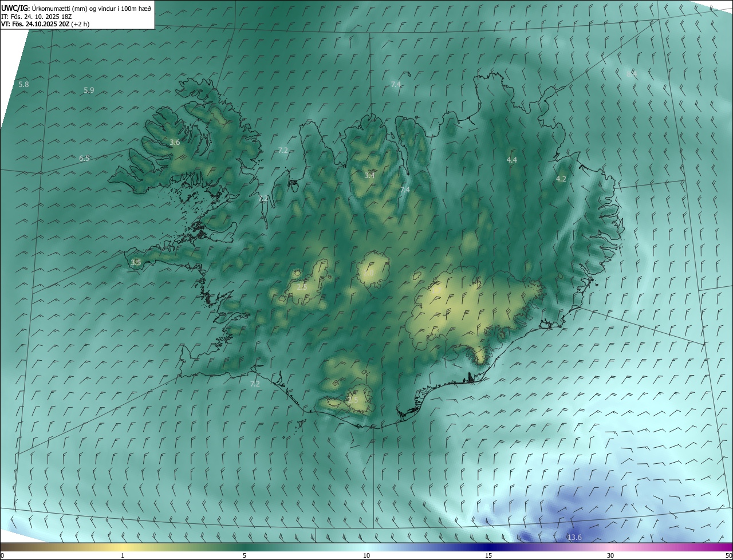
Task: Click the 13.6 value in the blue area
Action: click(x=574, y=537)
